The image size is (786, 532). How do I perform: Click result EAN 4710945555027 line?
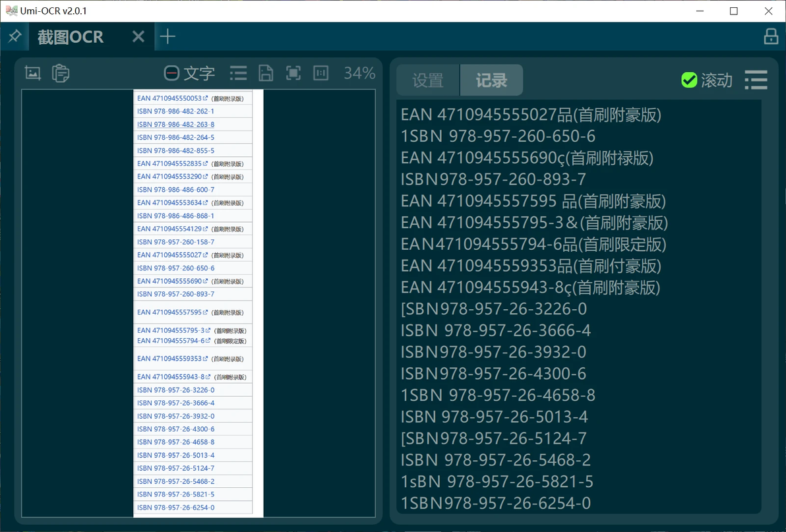click(531, 115)
